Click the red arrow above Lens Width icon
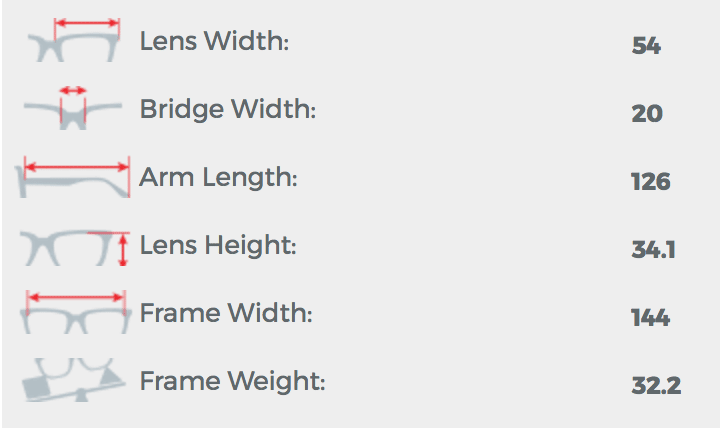 point(87,23)
